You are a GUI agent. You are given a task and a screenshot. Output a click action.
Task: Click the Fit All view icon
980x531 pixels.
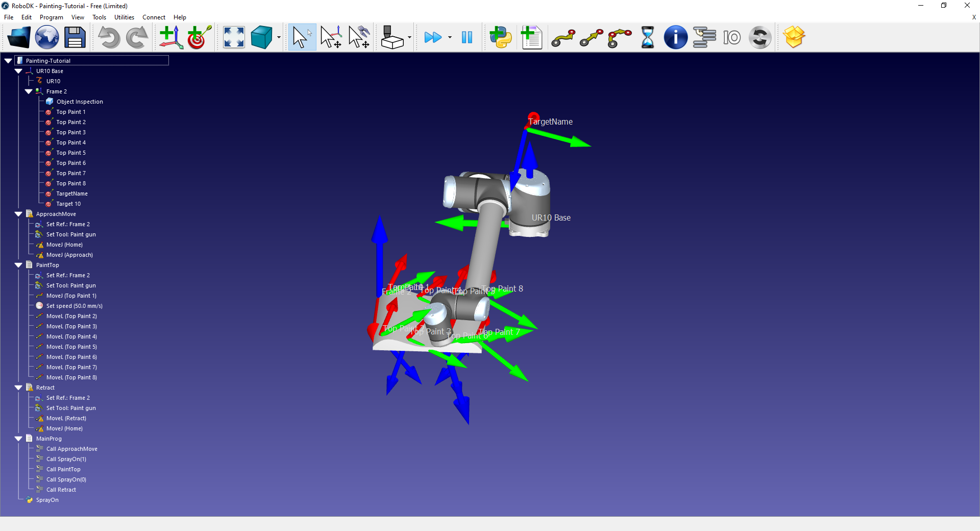(x=234, y=37)
